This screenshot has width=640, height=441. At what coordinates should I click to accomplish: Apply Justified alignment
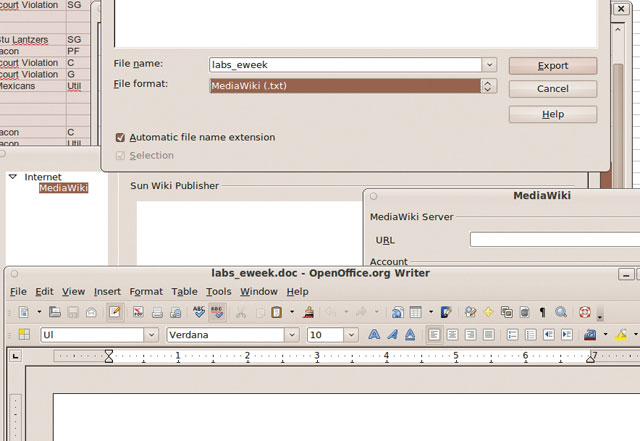pos(489,335)
